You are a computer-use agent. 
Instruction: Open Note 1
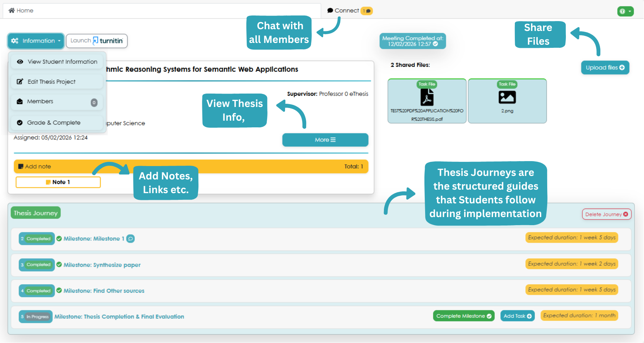pyautogui.click(x=58, y=182)
